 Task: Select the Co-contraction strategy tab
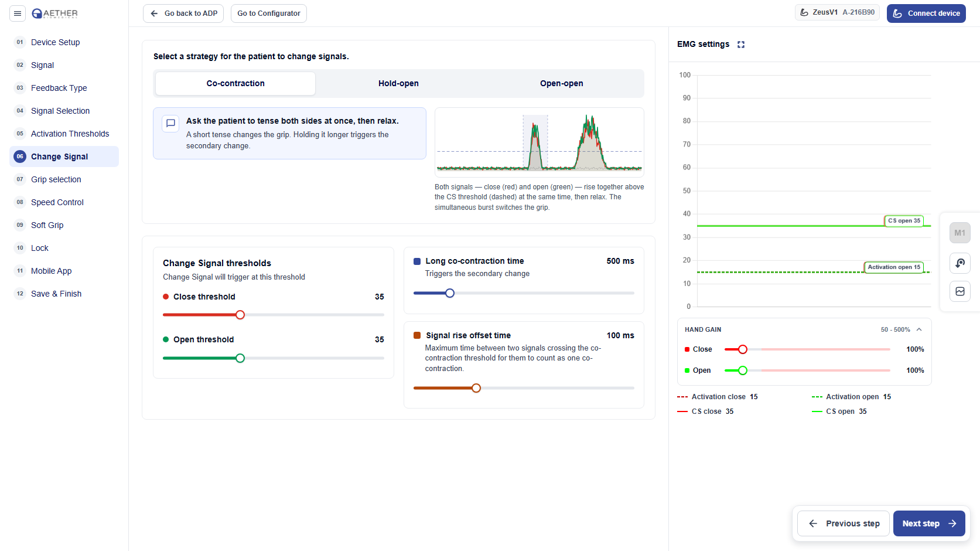coord(235,84)
